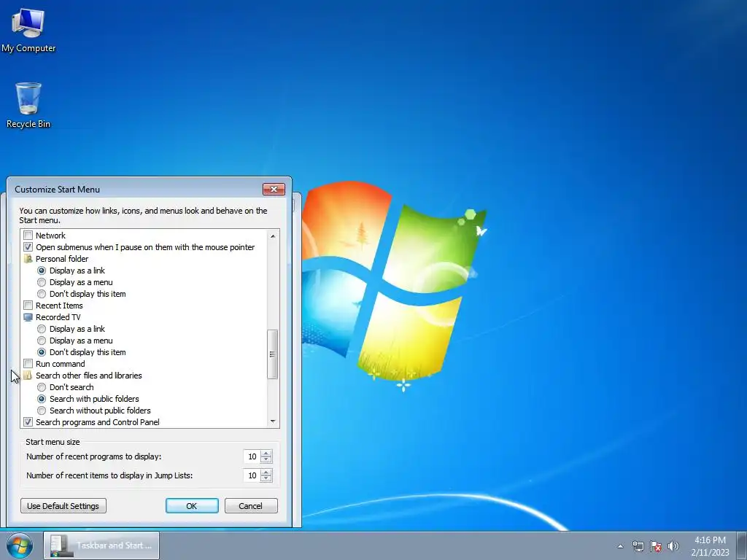Click the Personal folder label
Viewport: 747px width, 560px height.
coord(62,259)
